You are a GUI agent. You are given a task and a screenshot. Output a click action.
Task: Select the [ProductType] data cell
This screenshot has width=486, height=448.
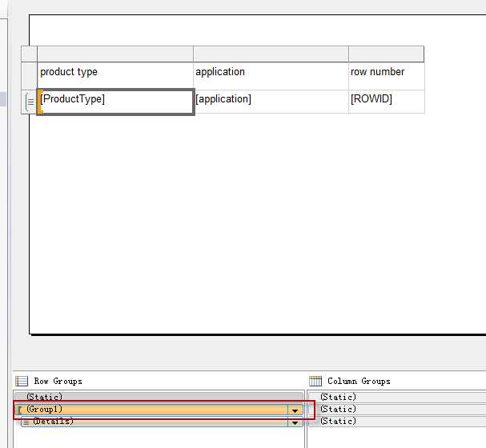coord(115,102)
